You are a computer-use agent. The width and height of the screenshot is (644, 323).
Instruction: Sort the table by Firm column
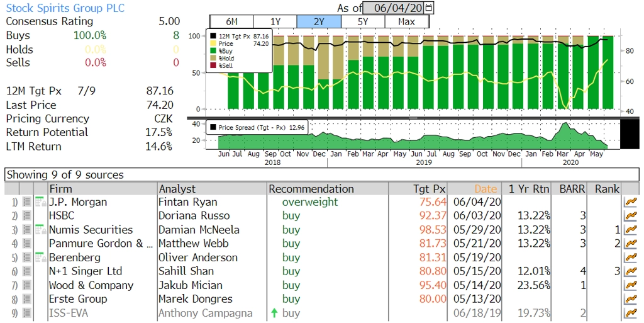(103, 189)
